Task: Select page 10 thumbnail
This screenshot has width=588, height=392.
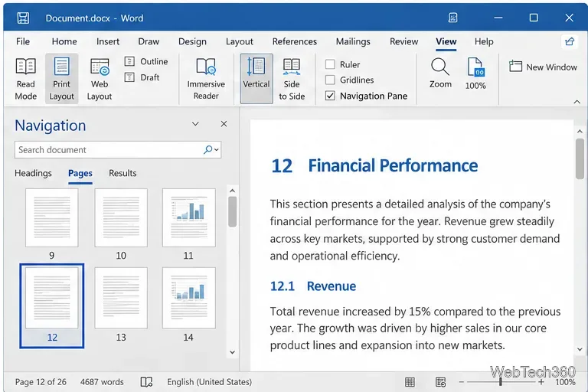Action: click(121, 217)
